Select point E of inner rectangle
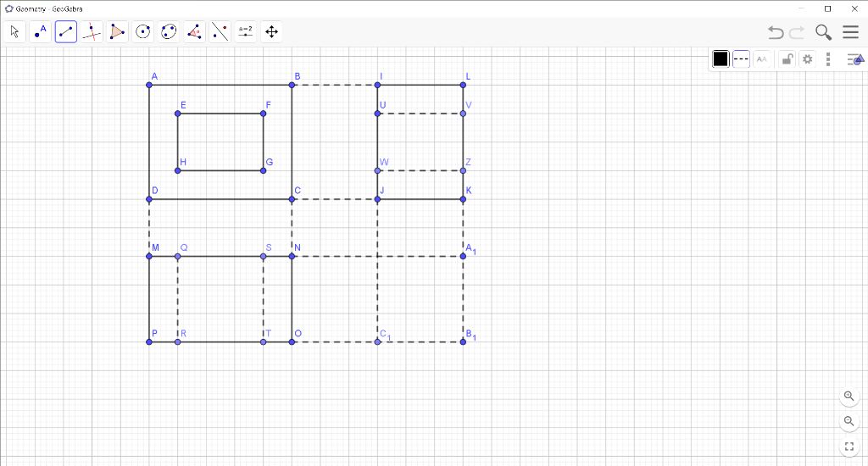 (178, 114)
